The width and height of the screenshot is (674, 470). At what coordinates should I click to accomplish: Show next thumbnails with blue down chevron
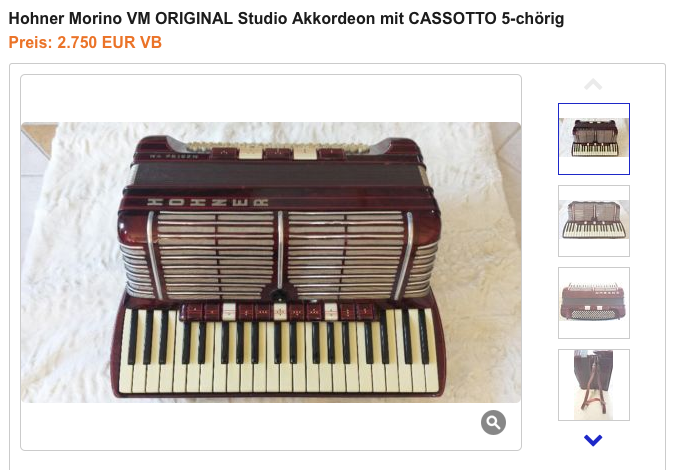[x=593, y=440]
